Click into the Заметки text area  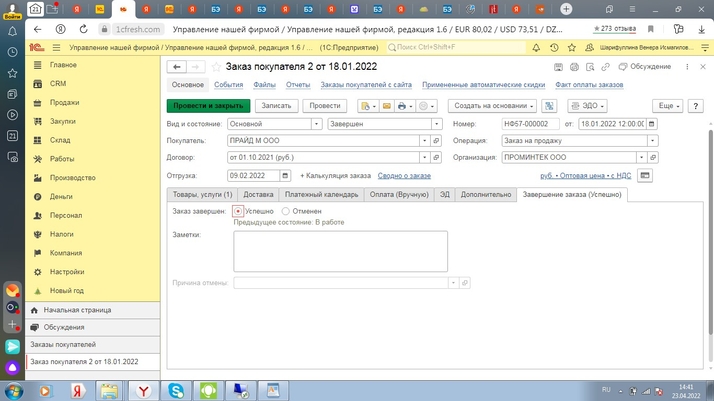[340, 251]
